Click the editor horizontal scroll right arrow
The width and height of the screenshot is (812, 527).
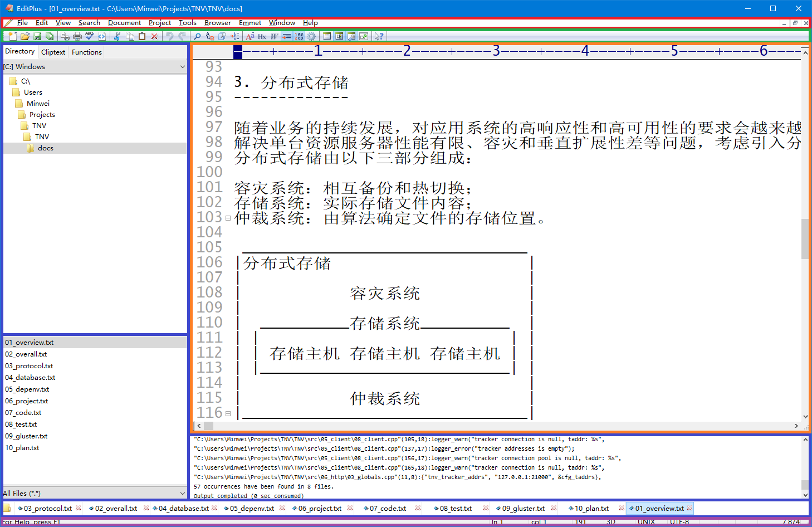[796, 426]
